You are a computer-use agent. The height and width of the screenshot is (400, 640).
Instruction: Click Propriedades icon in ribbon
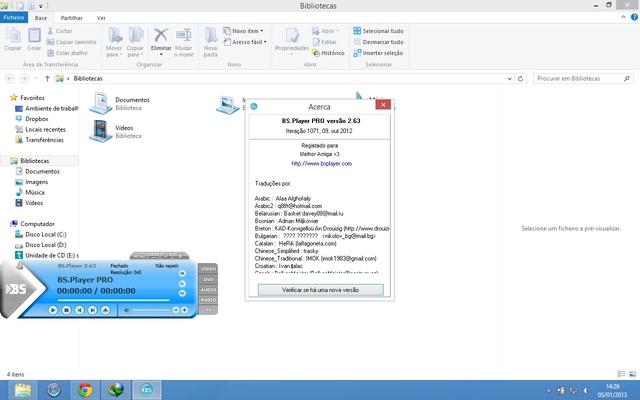(x=292, y=36)
